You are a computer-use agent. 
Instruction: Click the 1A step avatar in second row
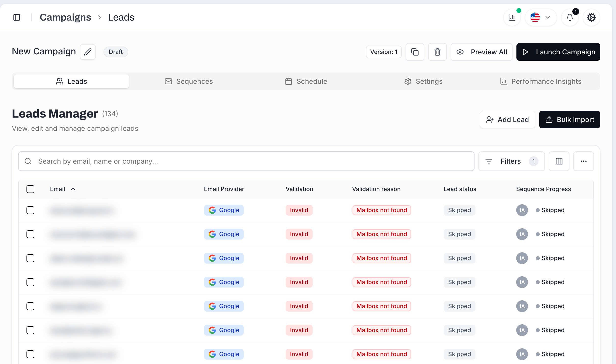tap(522, 234)
